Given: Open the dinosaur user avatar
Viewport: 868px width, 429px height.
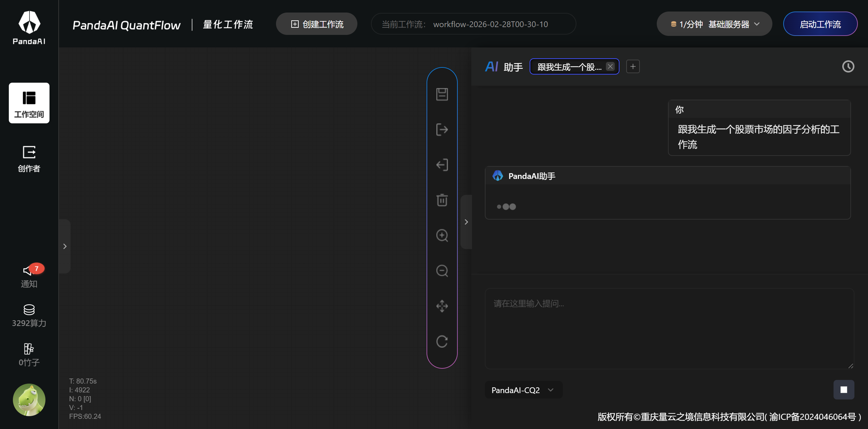Looking at the screenshot, I should 29,400.
